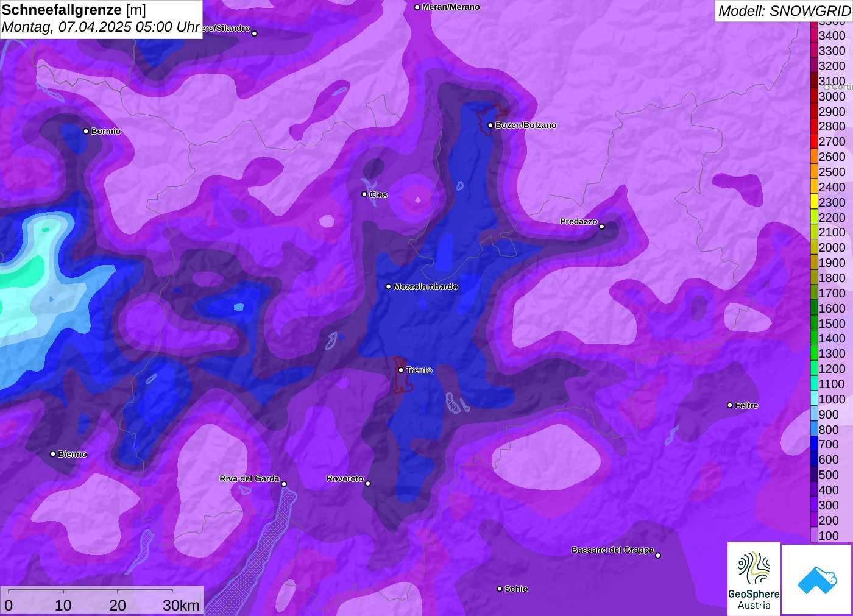Select the Schio location marker
The height and width of the screenshot is (616, 853).
point(500,589)
